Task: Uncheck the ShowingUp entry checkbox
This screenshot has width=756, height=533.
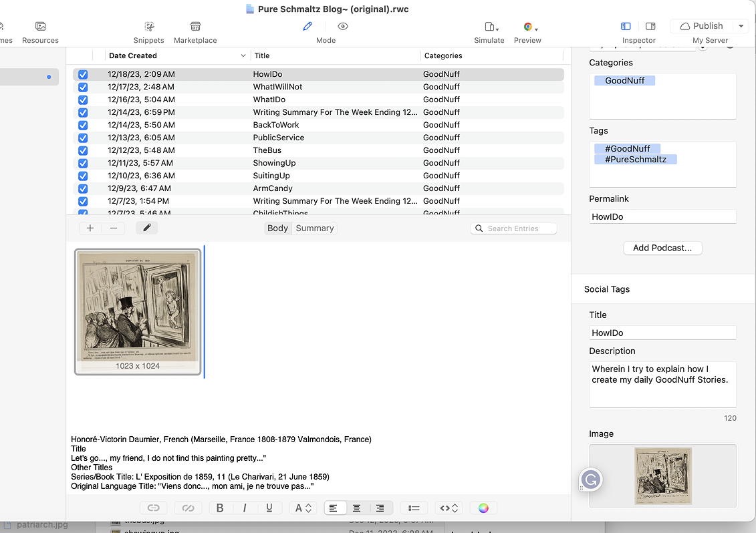Action: coord(83,163)
